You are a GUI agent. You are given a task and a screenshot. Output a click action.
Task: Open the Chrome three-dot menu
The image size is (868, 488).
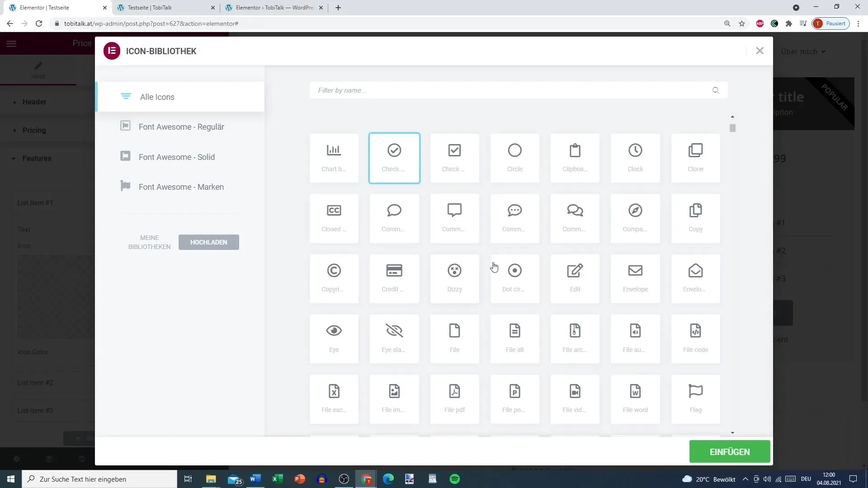pos(858,23)
